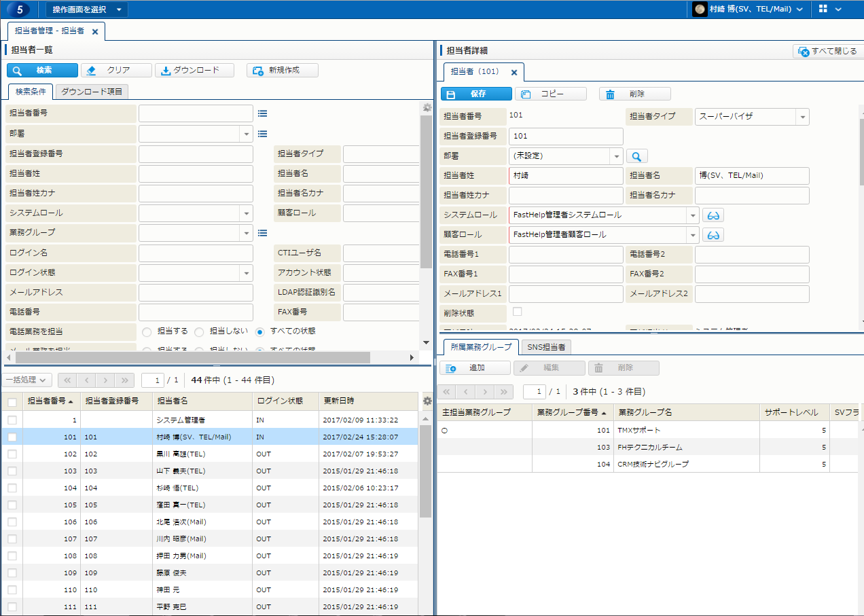
Task: Check the row for 山下 義夫(TEL)
Action: click(x=12, y=471)
